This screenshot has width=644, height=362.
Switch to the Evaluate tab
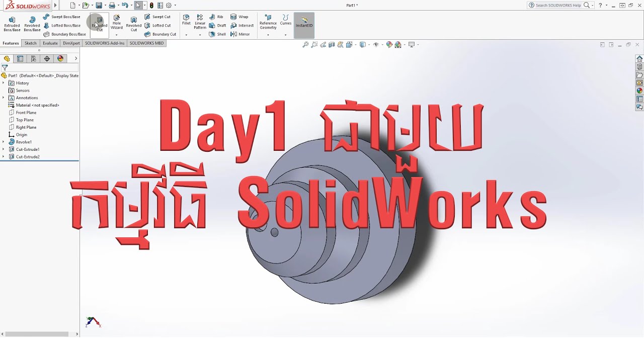tap(50, 43)
